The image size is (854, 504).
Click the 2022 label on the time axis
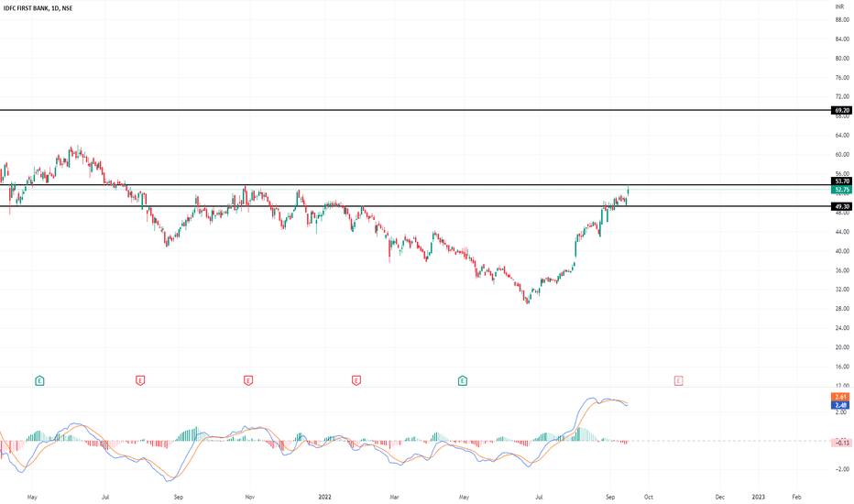tap(324, 497)
